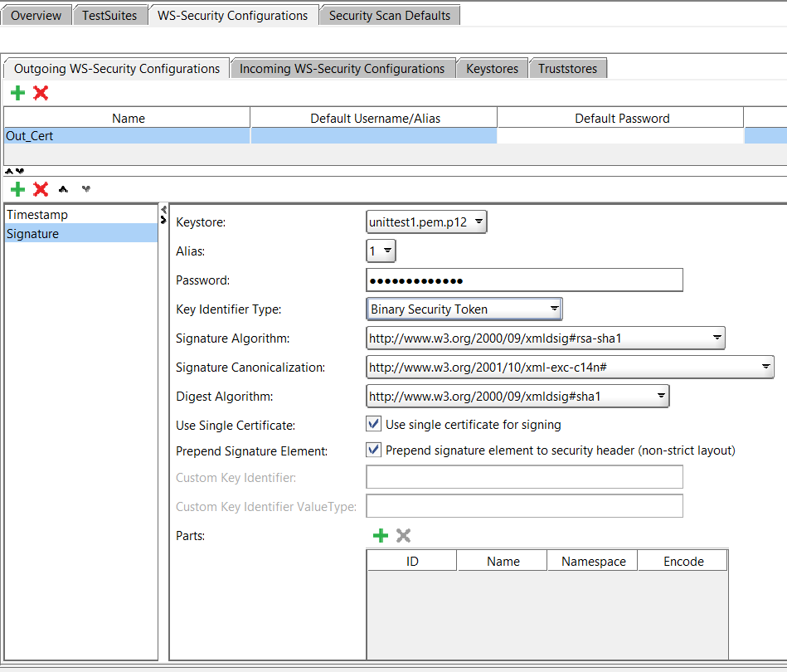The image size is (787, 672).
Task: Remove the selected signature part
Action: click(x=403, y=536)
